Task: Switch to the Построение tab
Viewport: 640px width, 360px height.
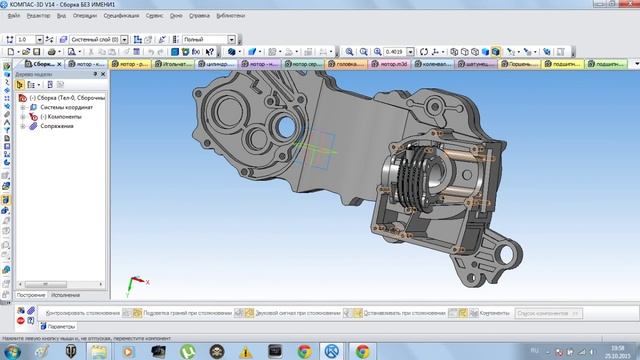Action: click(x=31, y=295)
